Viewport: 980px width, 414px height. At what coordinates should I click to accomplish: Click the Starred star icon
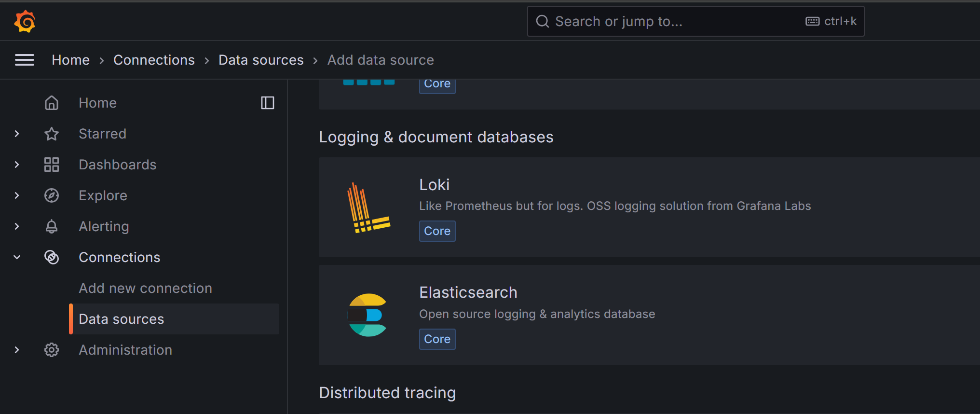click(52, 134)
